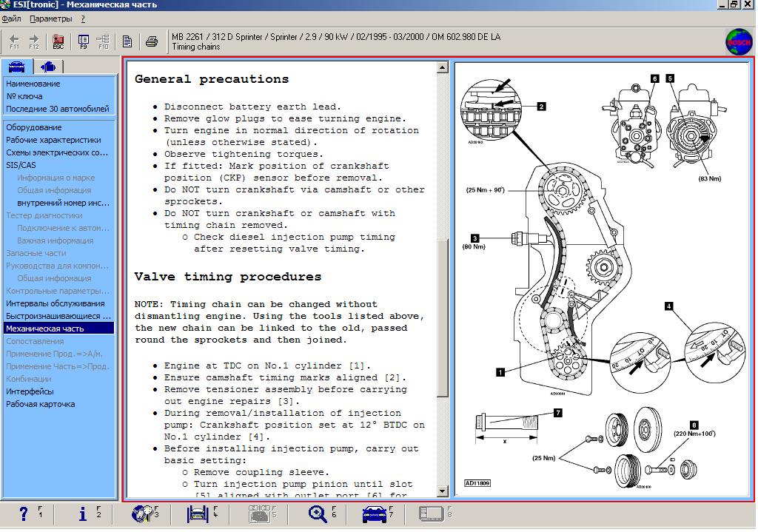
Task: Switch to the car tab in sidebar
Action: tap(16, 67)
